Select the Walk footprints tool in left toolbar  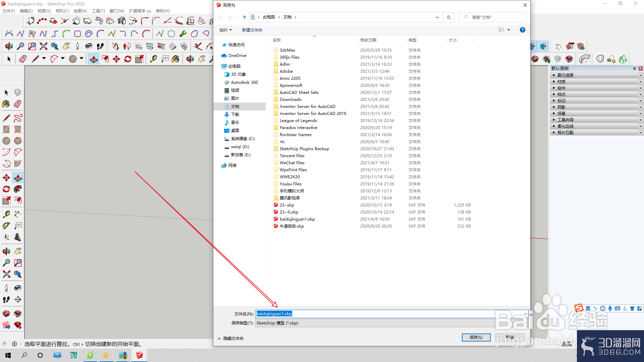[x=6, y=299]
